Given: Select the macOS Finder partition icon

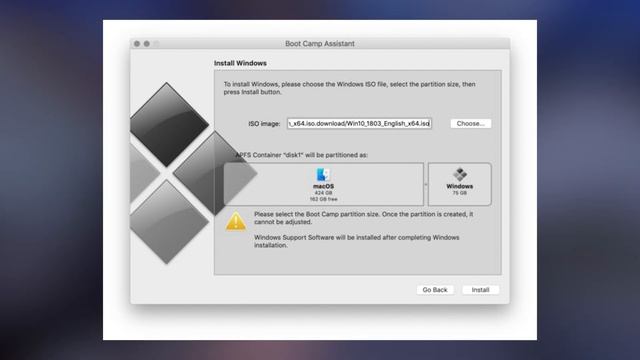Looking at the screenshot, I should (x=323, y=175).
